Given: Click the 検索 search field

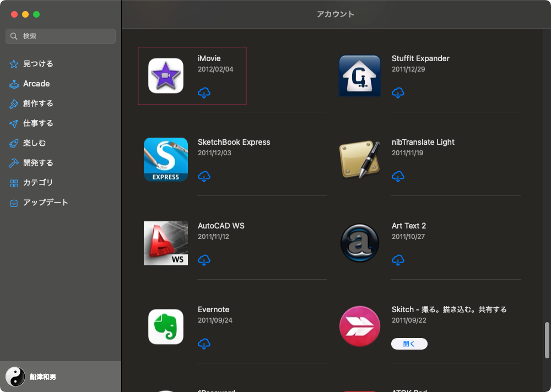Looking at the screenshot, I should (61, 36).
